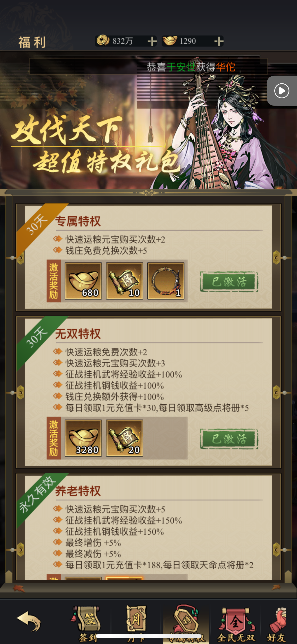Add more gold ingots with plus
297x644 pixels.
[x=219, y=41]
